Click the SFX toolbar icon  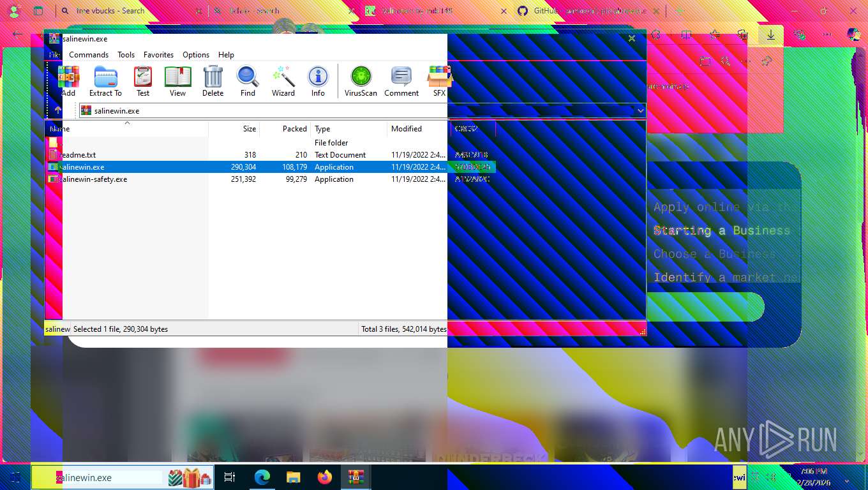[x=439, y=81]
